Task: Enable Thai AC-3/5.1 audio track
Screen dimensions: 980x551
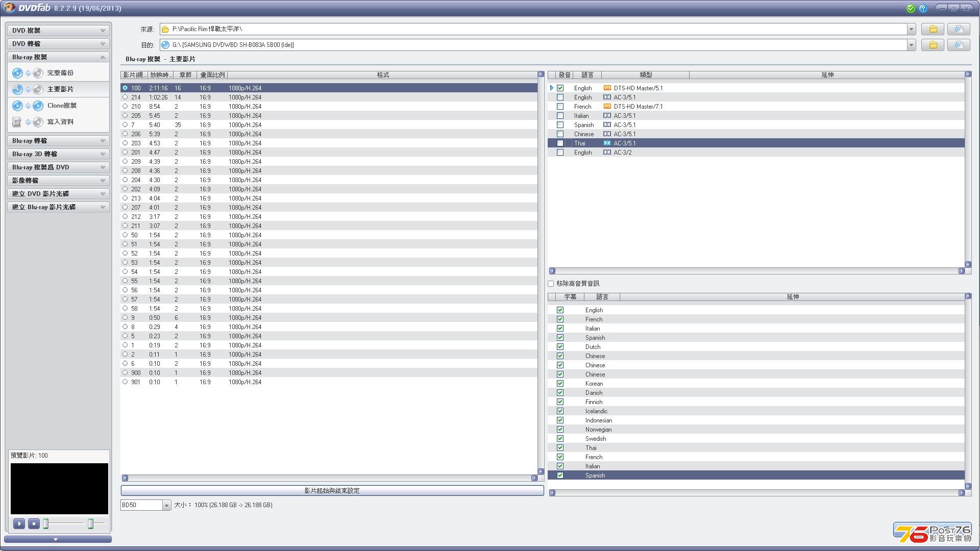Action: (x=560, y=143)
